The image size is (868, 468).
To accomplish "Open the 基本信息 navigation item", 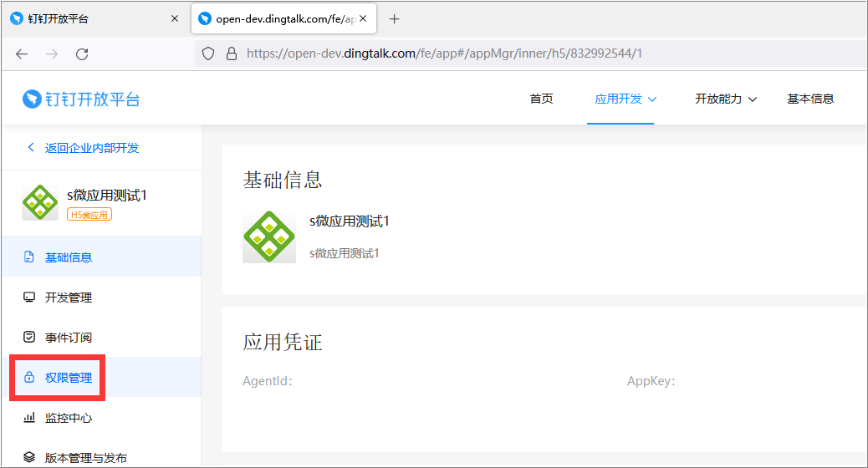I will click(x=810, y=99).
